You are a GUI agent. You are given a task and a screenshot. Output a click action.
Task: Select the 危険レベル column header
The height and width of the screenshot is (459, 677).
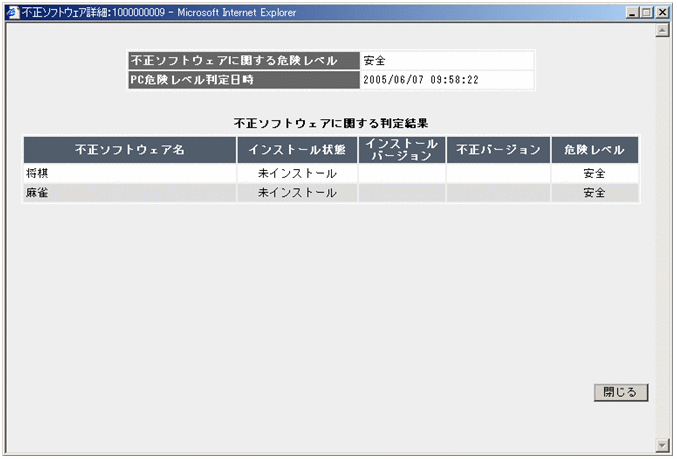[x=595, y=150]
